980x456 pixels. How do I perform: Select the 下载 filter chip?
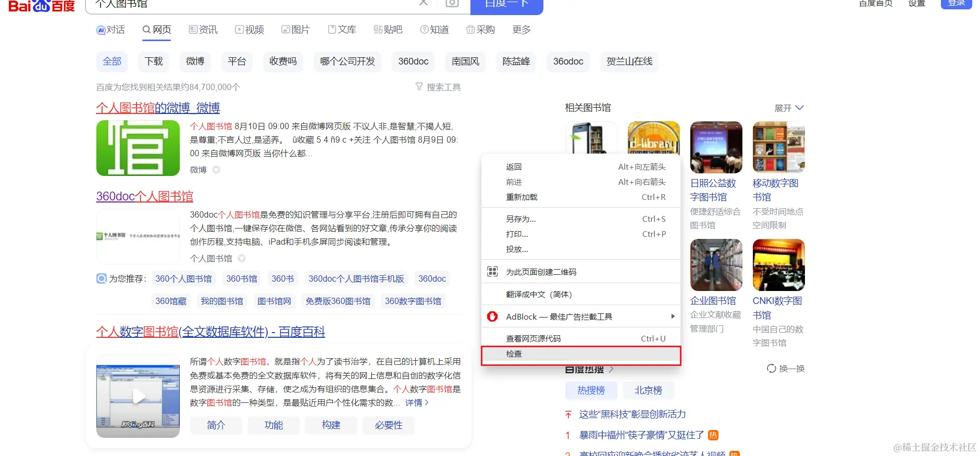(x=154, y=61)
